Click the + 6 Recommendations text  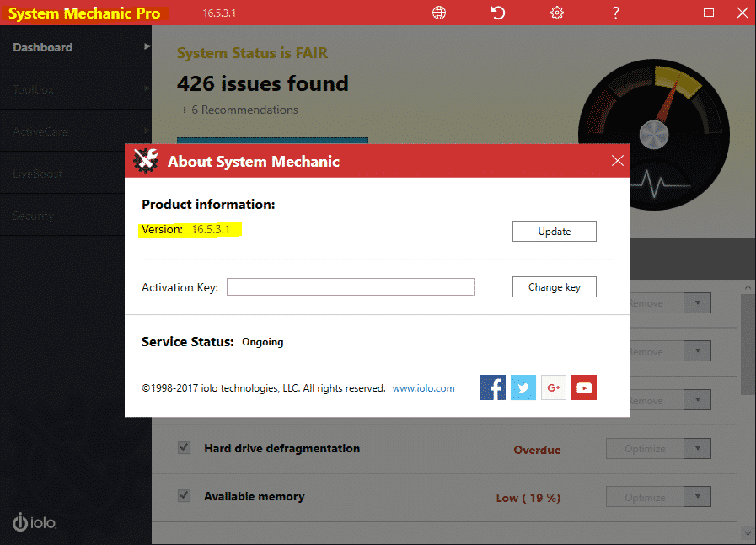(x=239, y=110)
